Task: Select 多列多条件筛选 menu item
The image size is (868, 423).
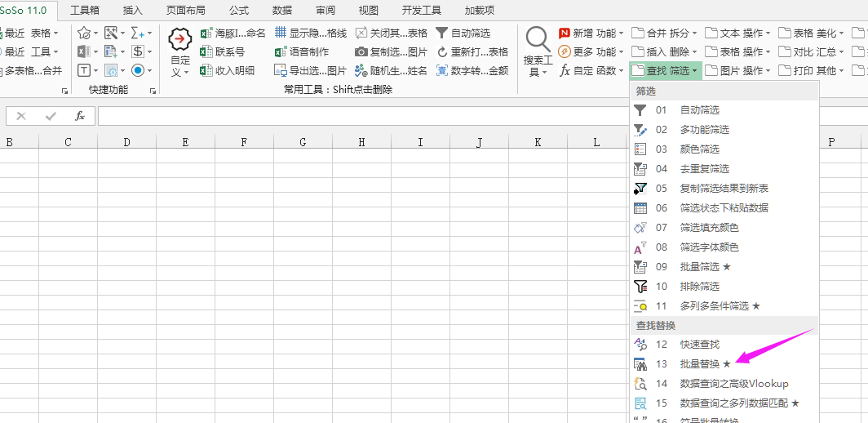Action: [714, 306]
